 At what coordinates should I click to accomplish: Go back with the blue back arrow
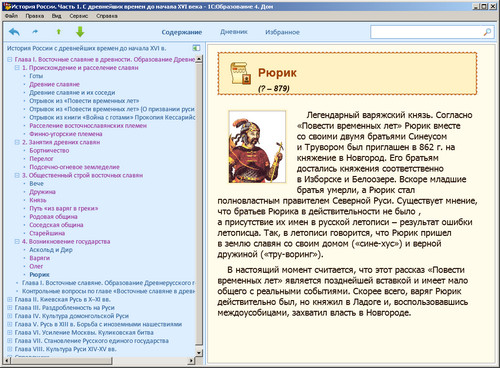(x=14, y=32)
